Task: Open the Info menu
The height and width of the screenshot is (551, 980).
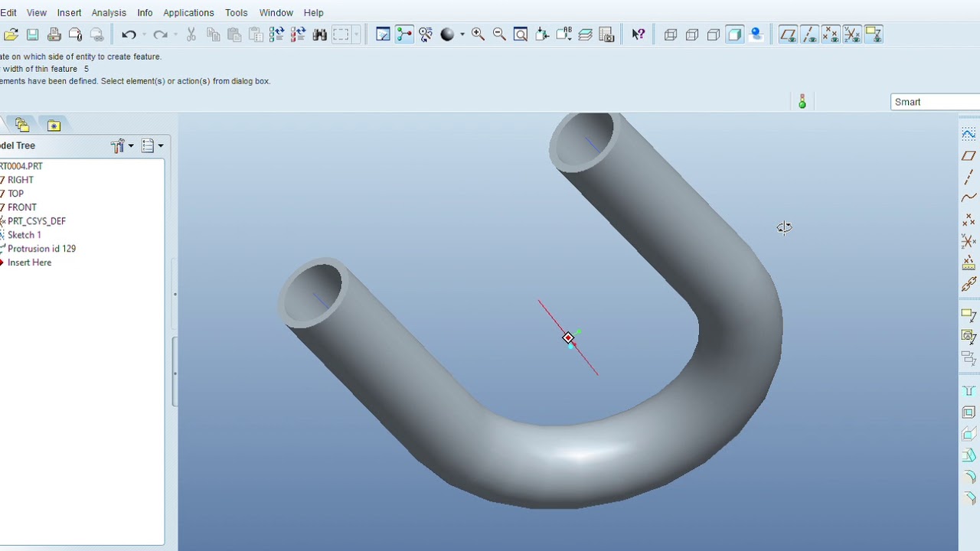Action: coord(145,12)
